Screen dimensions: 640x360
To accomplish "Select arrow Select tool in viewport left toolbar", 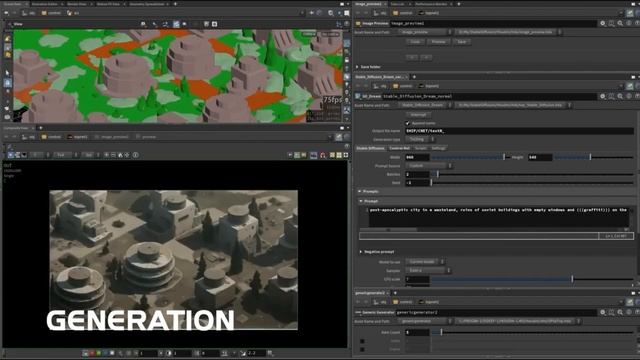I will click(x=7, y=73).
